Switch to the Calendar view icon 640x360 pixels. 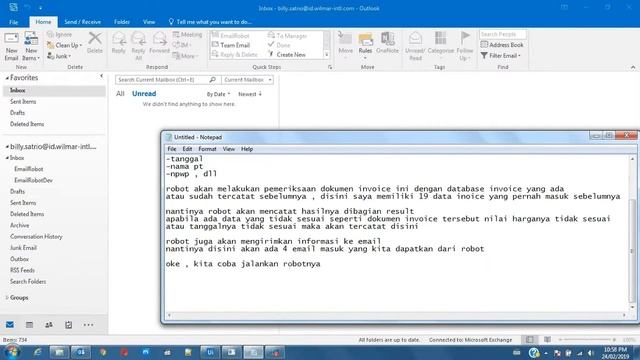tap(29, 325)
